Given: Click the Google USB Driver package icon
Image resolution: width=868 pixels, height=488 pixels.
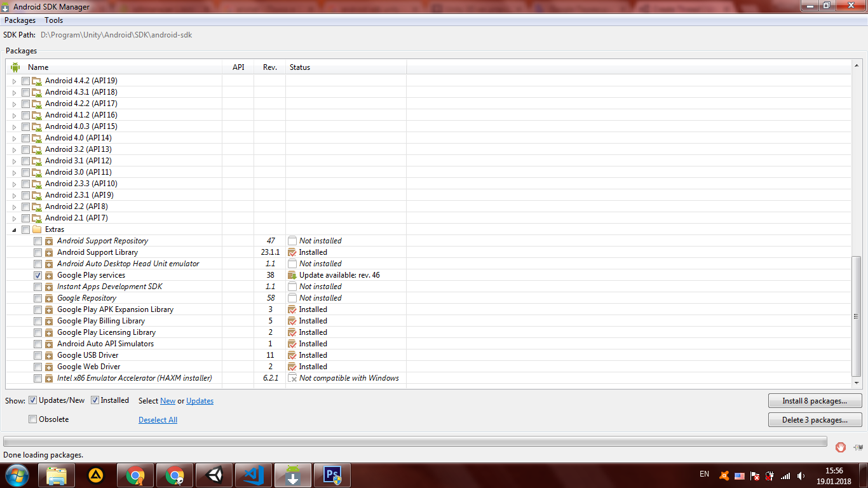Looking at the screenshot, I should 49,355.
